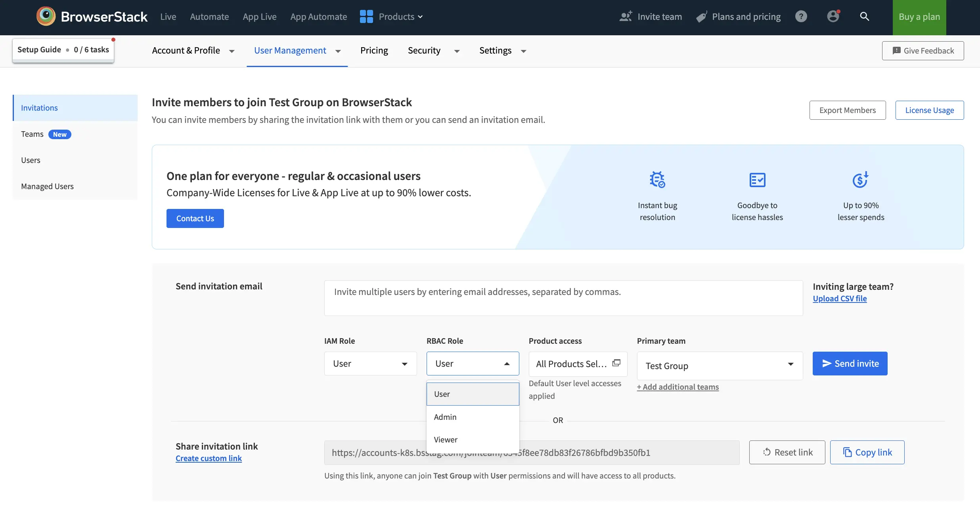Image resolution: width=980 pixels, height=513 pixels.
Task: Click the BrowserStack logo icon
Action: tap(46, 17)
